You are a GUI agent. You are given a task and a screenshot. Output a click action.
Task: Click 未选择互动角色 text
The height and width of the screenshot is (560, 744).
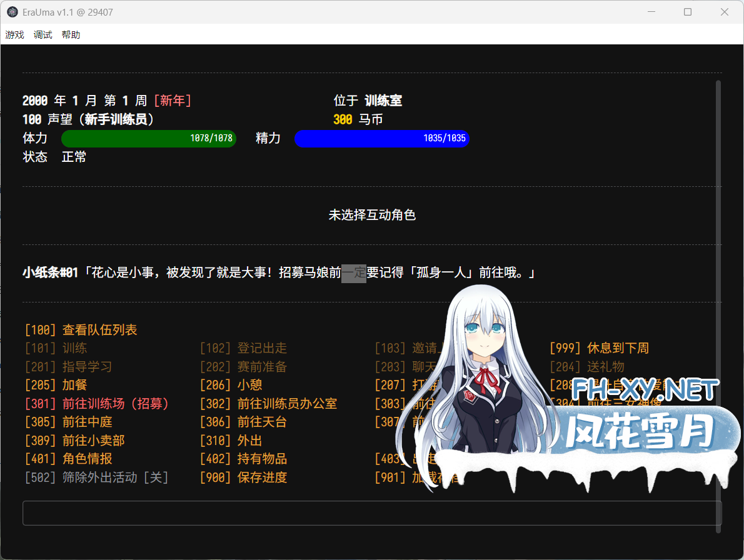coord(372,215)
